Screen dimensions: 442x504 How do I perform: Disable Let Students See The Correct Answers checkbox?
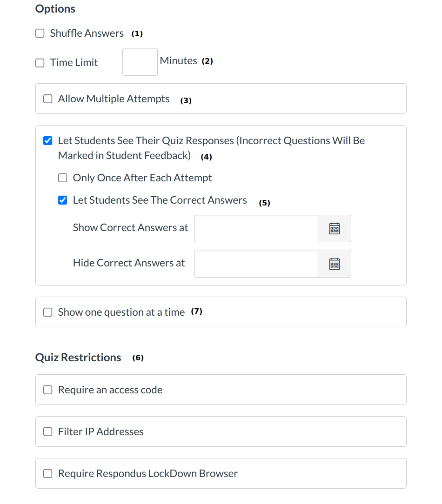(x=63, y=200)
